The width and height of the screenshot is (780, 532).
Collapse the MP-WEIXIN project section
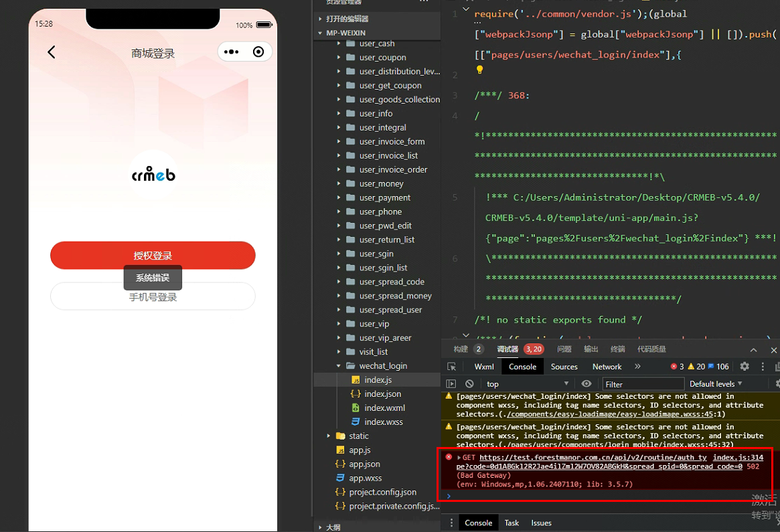coord(320,33)
